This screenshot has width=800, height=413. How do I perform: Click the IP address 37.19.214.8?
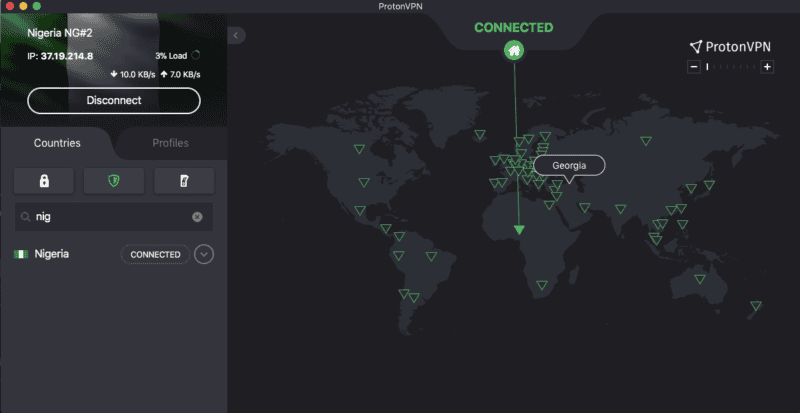pyautogui.click(x=67, y=56)
